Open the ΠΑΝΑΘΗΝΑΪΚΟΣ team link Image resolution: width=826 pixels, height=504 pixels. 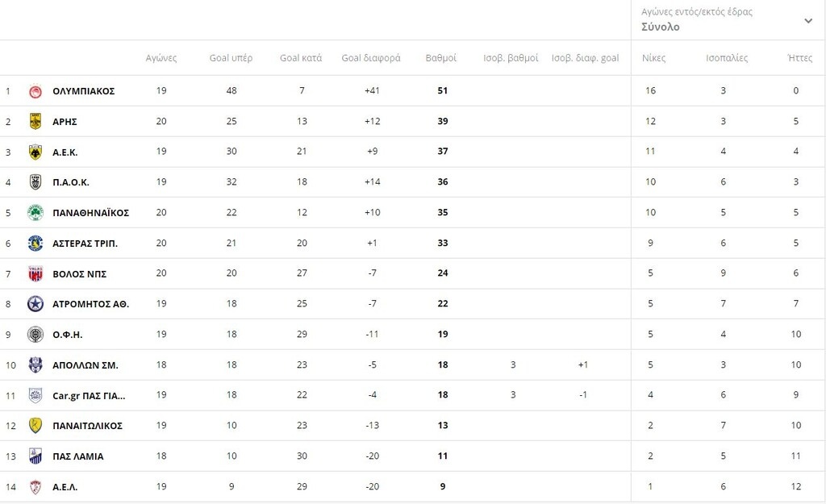pyautogui.click(x=90, y=213)
